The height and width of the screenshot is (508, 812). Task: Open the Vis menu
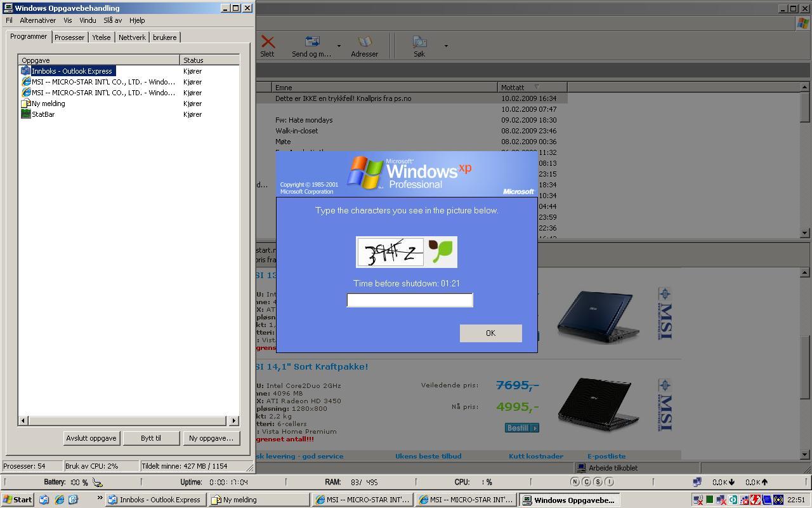click(x=67, y=20)
